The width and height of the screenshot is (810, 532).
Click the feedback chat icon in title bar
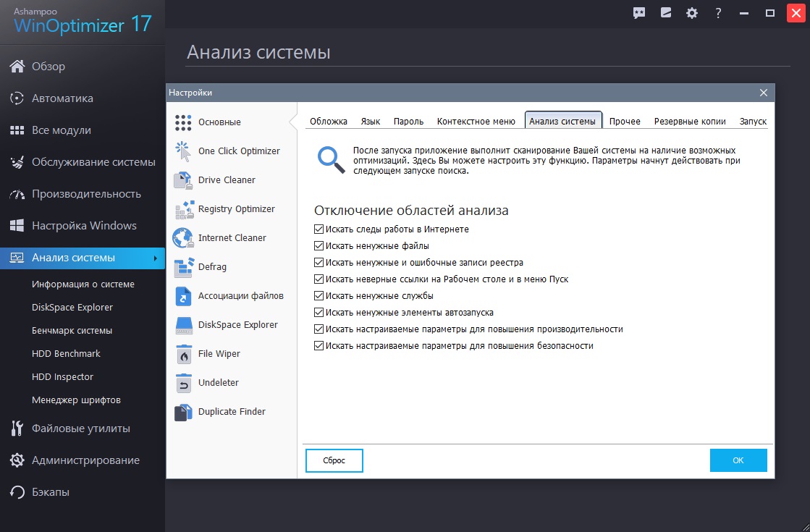pyautogui.click(x=639, y=13)
